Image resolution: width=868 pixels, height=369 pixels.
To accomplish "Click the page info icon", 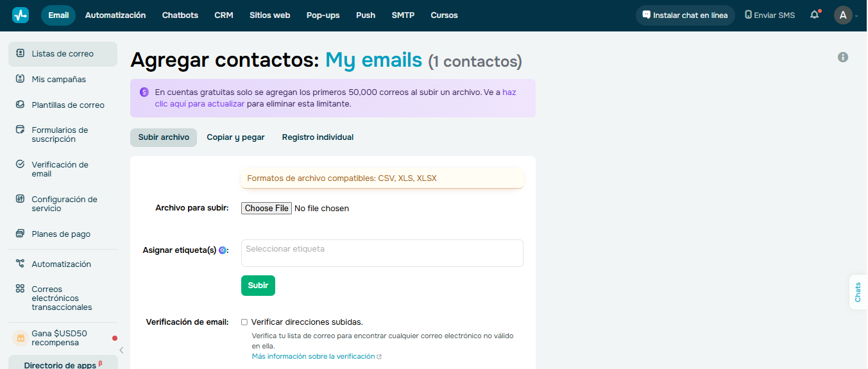I will [843, 57].
